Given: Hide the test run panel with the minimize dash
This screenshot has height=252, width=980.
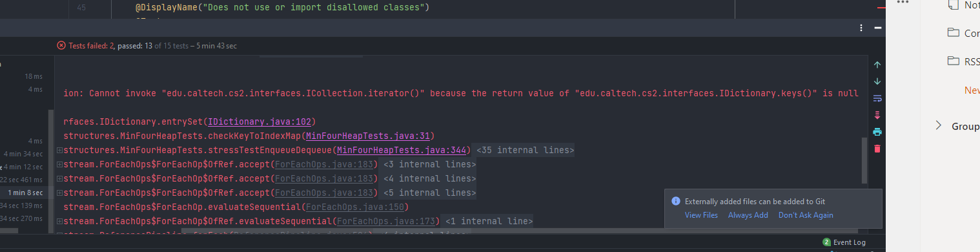Looking at the screenshot, I should 877,28.
